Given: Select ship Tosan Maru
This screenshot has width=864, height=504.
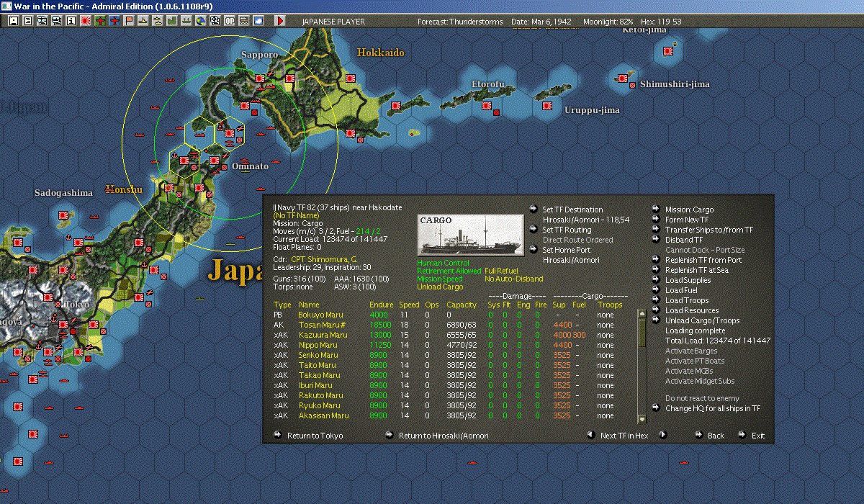Looking at the screenshot, I should (320, 325).
